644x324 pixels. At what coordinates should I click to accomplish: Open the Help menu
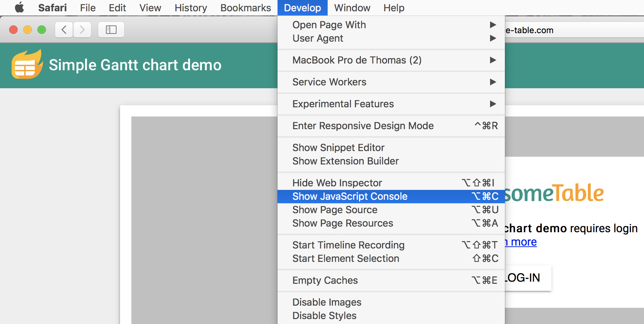pyautogui.click(x=394, y=8)
